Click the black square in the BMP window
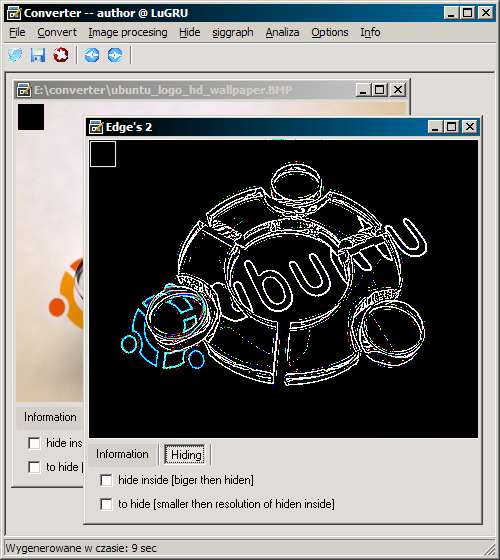Screen dimensions: 500x560 click(31, 117)
